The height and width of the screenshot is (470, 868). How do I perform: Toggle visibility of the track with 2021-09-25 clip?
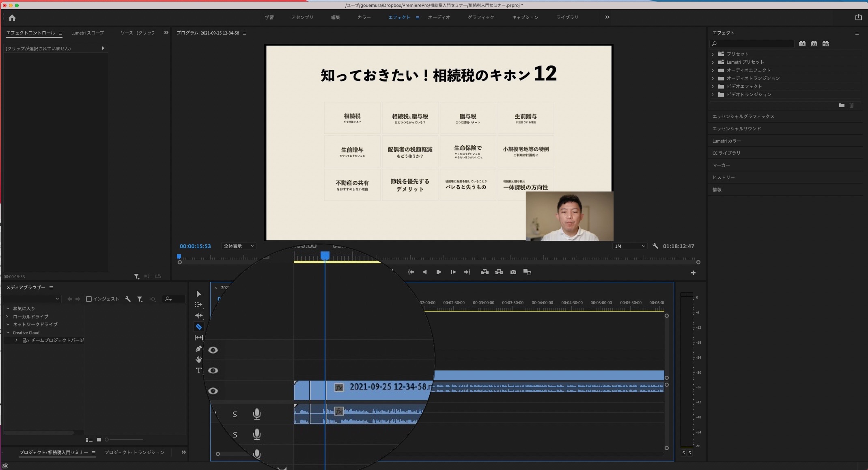[x=213, y=391]
